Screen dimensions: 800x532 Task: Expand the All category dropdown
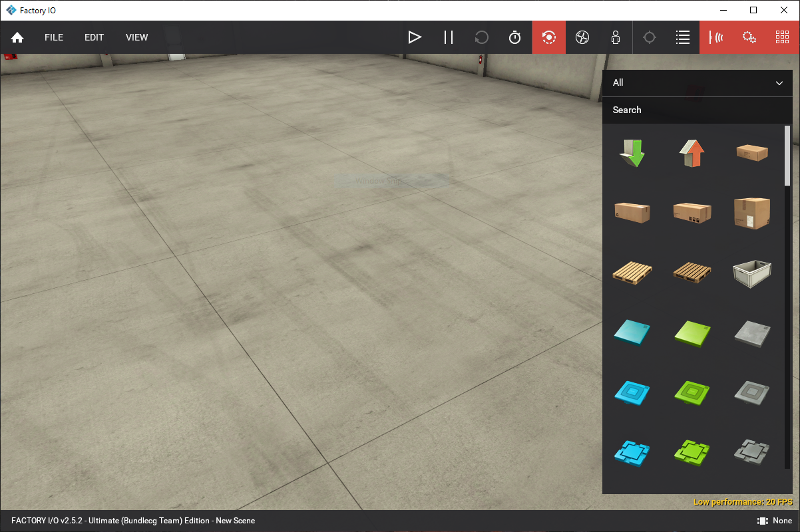[698, 83]
